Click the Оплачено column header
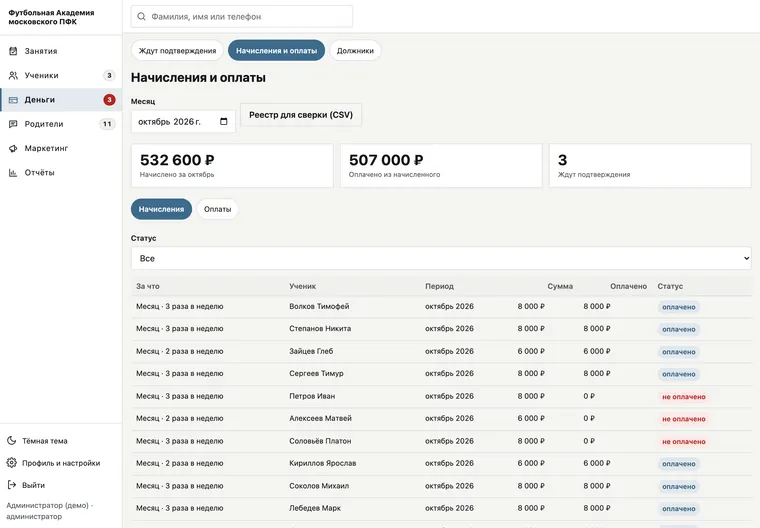760x528 pixels. 628,286
